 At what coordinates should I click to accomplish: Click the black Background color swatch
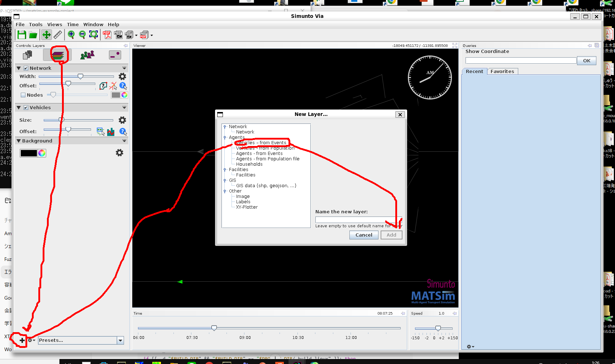click(29, 153)
